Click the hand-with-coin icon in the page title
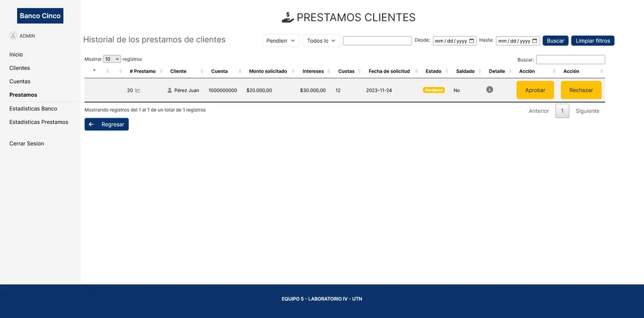The height and width of the screenshot is (318, 644). (288, 17)
